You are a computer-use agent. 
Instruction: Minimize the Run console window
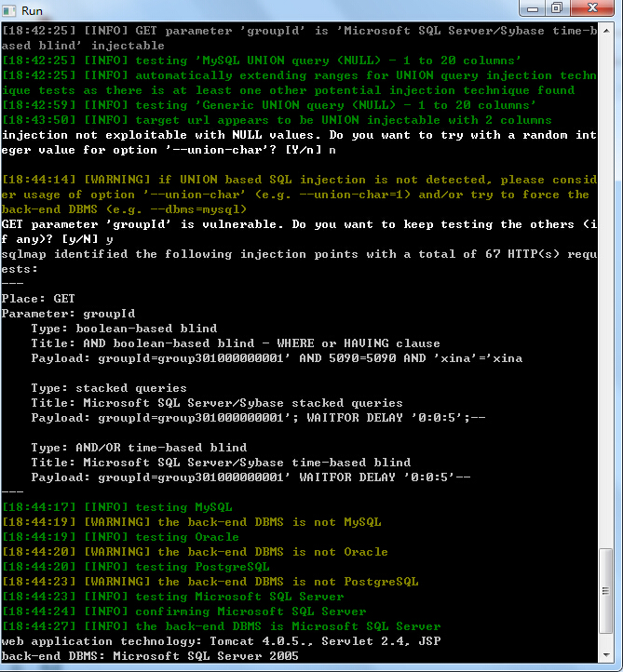click(532, 8)
